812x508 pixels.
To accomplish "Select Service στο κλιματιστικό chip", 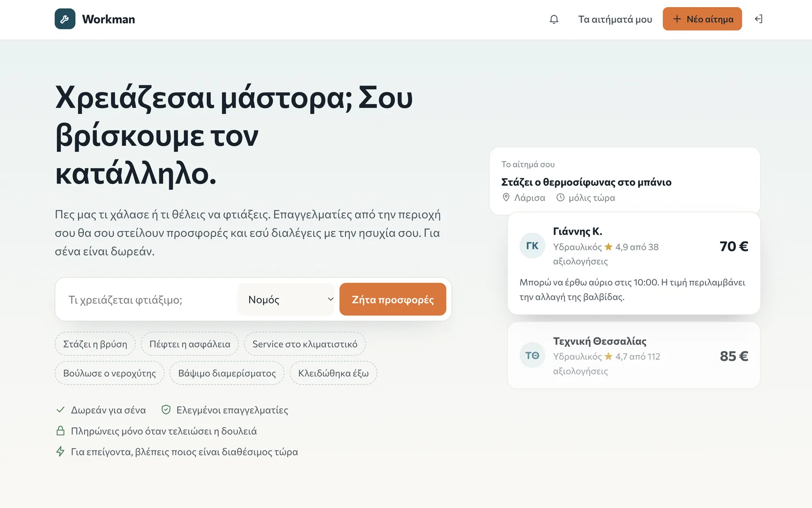I will tap(305, 344).
